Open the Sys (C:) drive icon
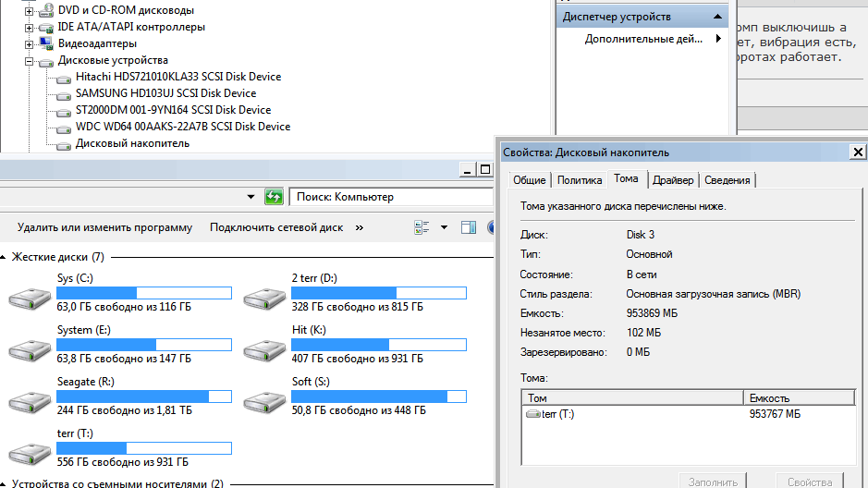 click(x=30, y=299)
